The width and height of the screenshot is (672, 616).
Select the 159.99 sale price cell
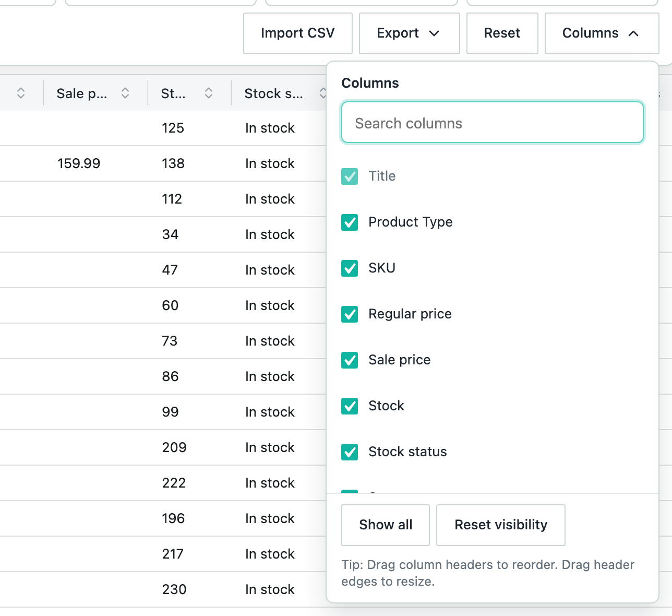tap(79, 163)
